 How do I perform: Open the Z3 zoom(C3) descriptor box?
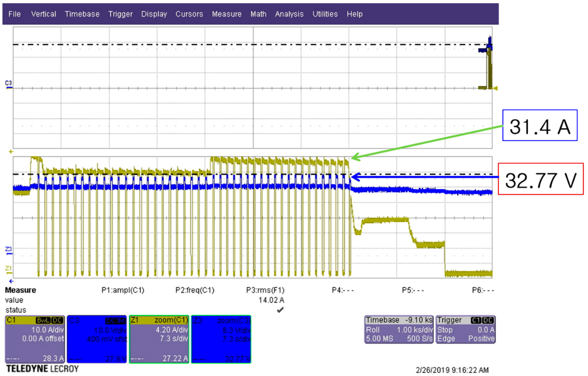point(221,339)
